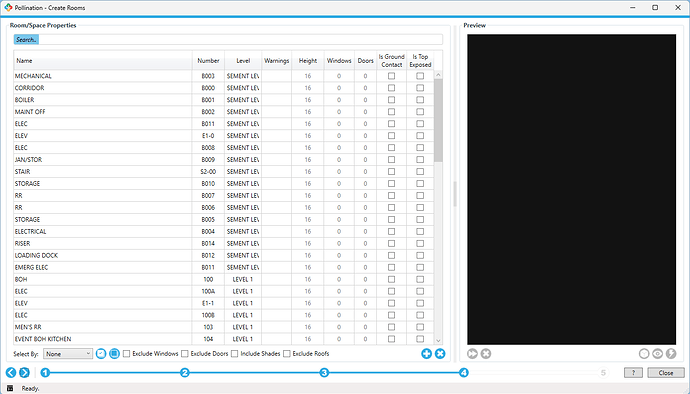Screen dimensions: 690x394
Task: Click the table scrollbar up arrow
Action: pyautogui.click(x=438, y=75)
